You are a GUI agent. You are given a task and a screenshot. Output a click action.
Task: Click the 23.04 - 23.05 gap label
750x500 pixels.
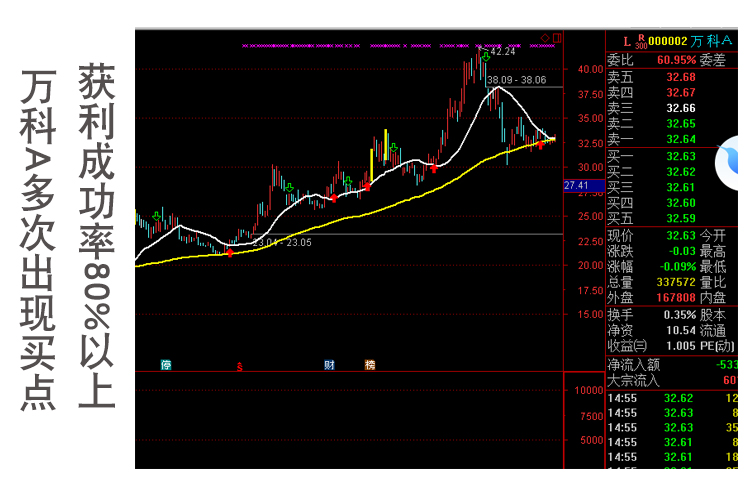[x=282, y=243]
